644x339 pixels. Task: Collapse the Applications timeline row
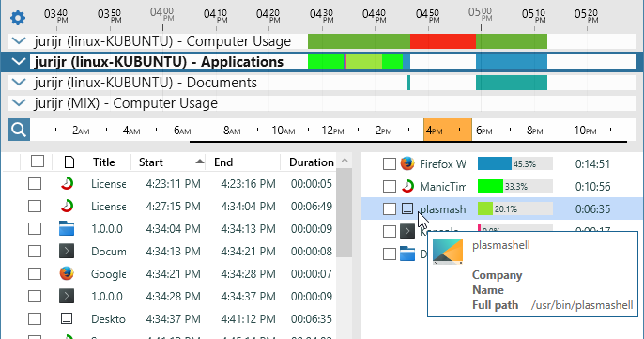click(19, 62)
